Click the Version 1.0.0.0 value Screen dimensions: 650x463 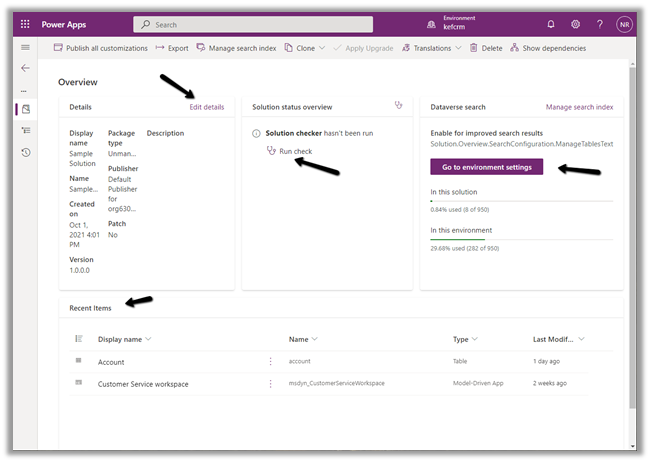79,270
